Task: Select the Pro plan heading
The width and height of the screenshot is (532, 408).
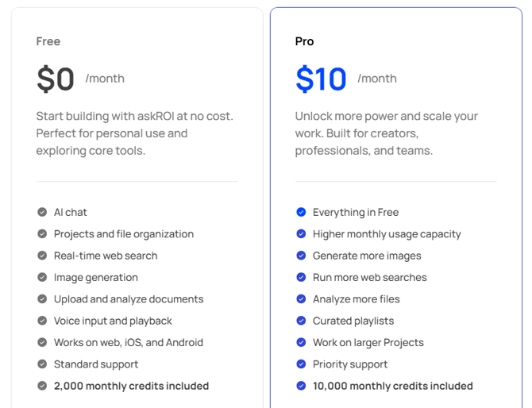Action: 304,41
